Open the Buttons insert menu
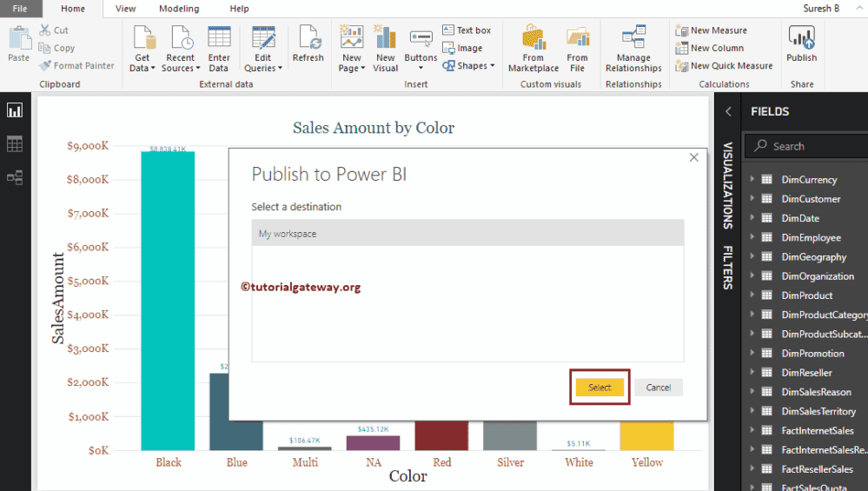Screen dimensions: 868x491 (421, 50)
